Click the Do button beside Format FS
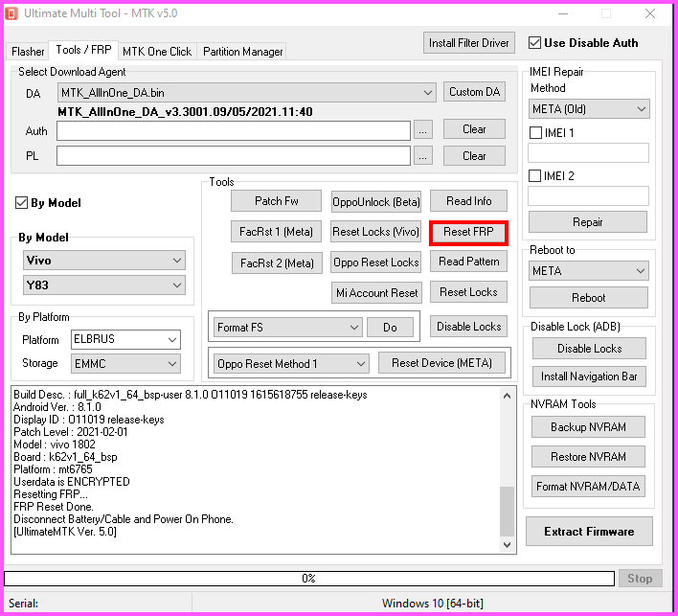This screenshot has height=616, width=678. coord(390,328)
